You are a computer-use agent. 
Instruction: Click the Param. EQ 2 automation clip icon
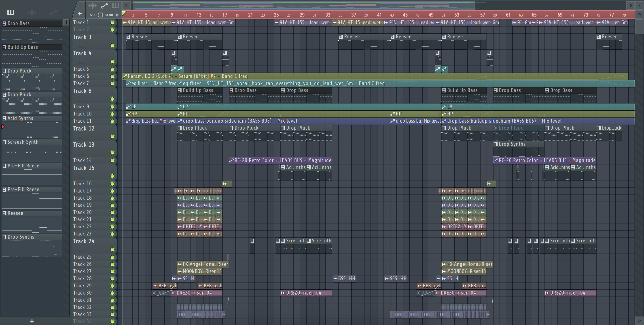point(125,76)
